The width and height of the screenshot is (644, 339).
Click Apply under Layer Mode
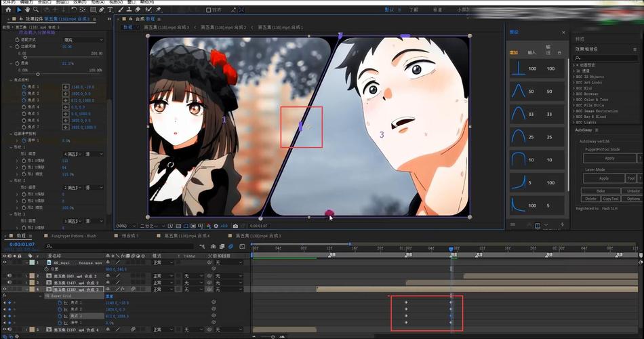604,178
